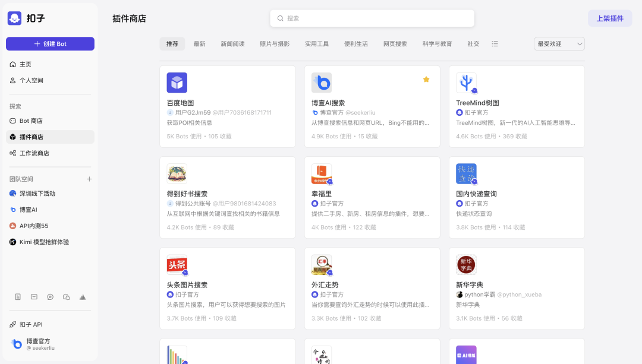The height and width of the screenshot is (364, 642).
Task: Click the 百度地图 cube icon
Action: point(177,83)
